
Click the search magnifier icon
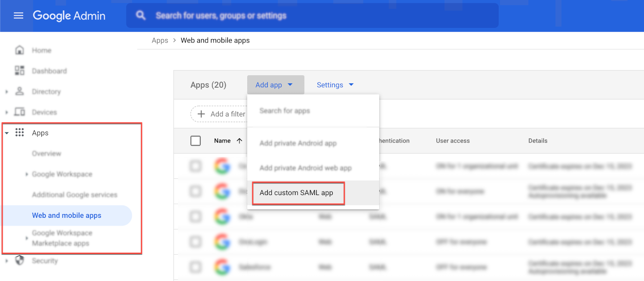click(x=141, y=15)
